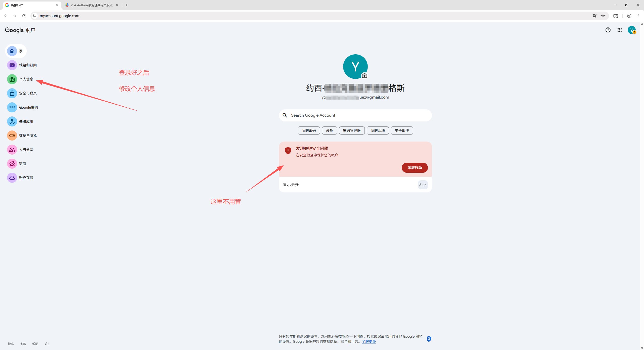Click the search magnifier icon
The width and height of the screenshot is (644, 350).
point(285,115)
